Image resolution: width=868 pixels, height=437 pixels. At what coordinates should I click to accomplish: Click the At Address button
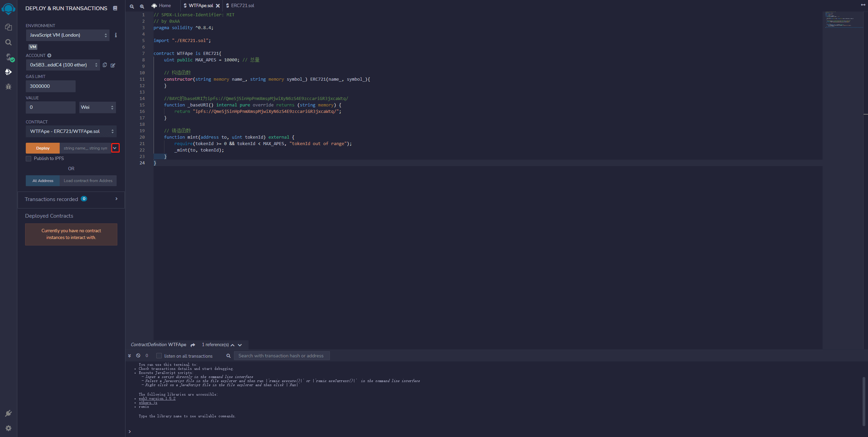pyautogui.click(x=43, y=181)
